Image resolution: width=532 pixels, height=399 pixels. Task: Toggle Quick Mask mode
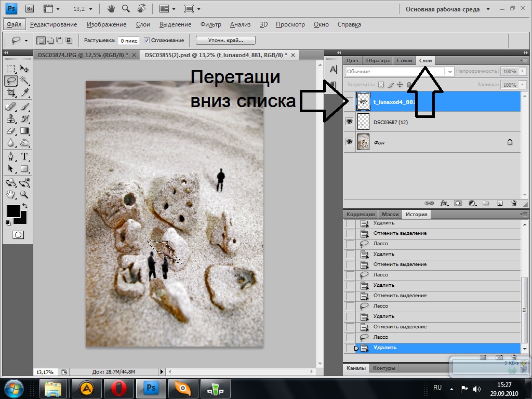pyautogui.click(x=18, y=235)
